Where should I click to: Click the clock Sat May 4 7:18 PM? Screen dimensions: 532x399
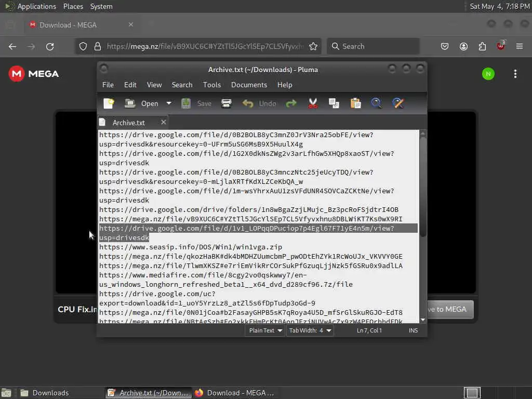[500, 6]
